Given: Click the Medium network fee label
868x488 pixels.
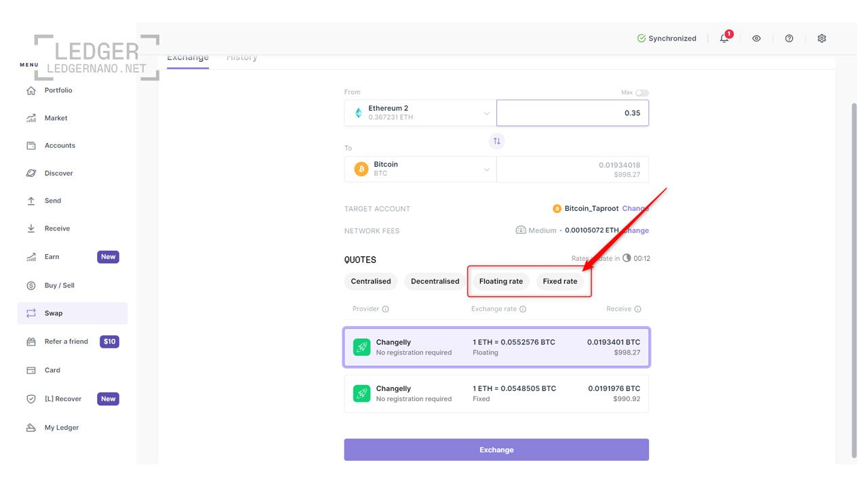Looking at the screenshot, I should click(542, 230).
